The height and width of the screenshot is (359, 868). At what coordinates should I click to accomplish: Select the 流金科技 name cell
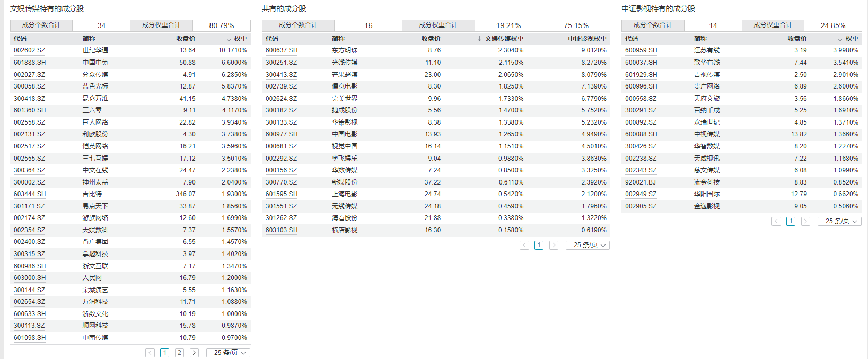click(707, 182)
